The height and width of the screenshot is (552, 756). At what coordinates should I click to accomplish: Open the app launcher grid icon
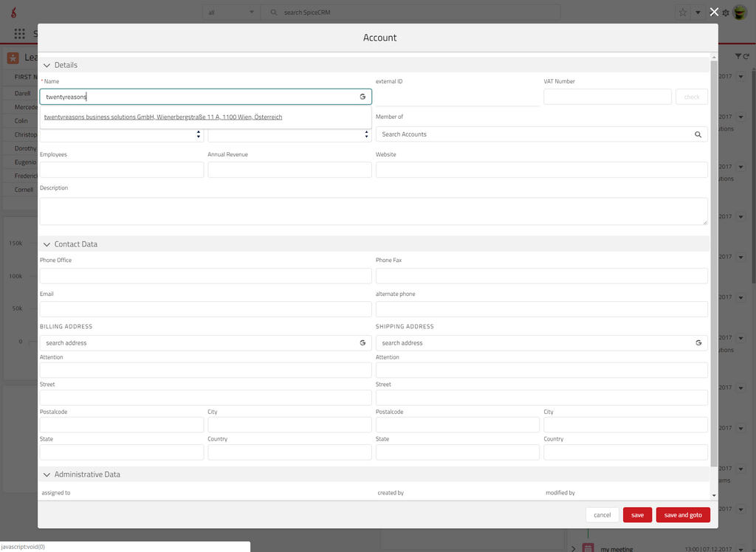19,34
